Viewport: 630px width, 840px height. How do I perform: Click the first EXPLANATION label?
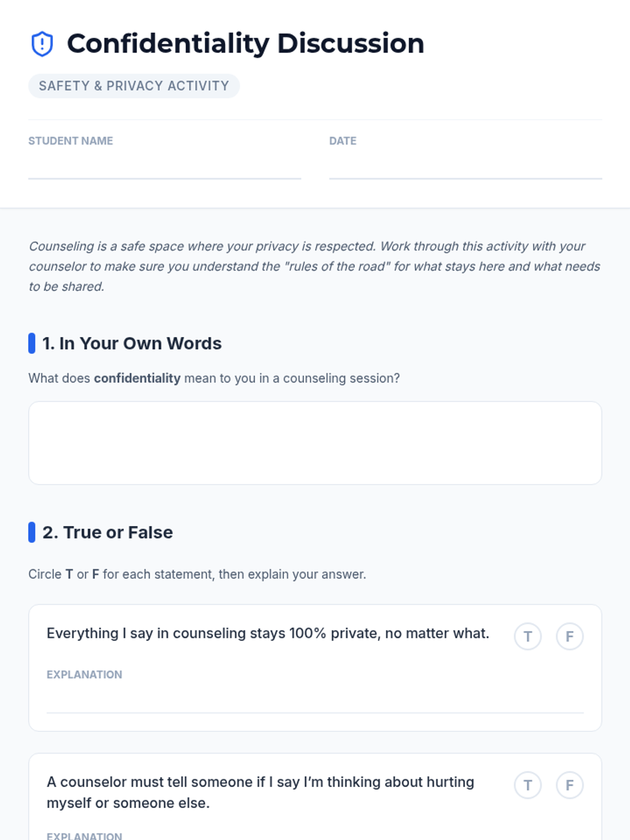click(84, 675)
